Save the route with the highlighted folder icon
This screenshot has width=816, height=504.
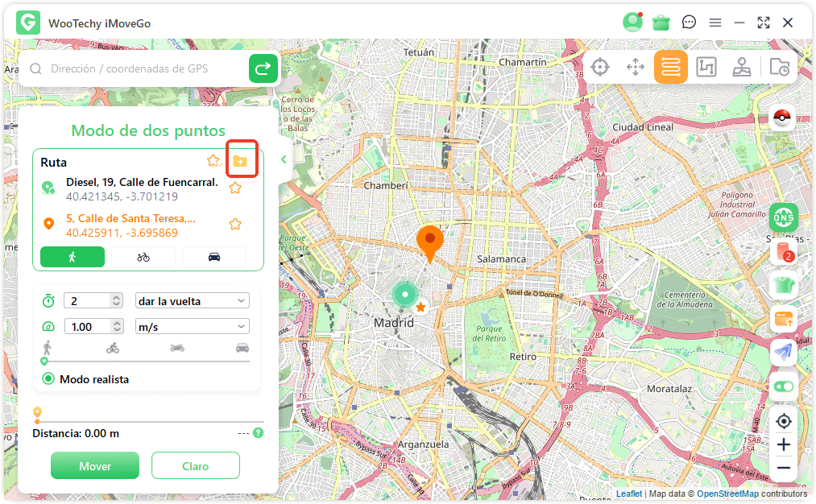pos(242,159)
